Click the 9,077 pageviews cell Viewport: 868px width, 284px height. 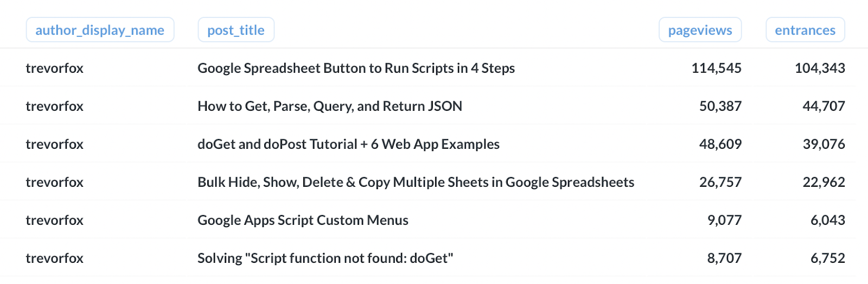pyautogui.click(x=724, y=220)
